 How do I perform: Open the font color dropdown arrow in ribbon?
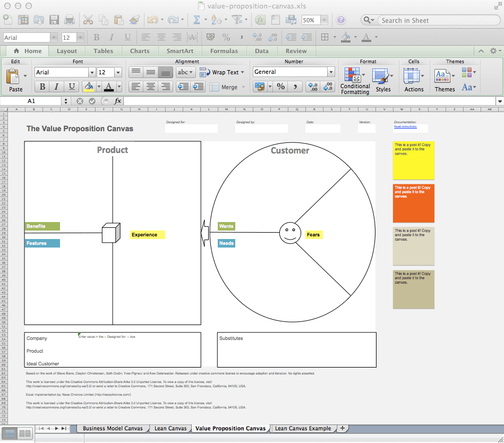coord(119,87)
